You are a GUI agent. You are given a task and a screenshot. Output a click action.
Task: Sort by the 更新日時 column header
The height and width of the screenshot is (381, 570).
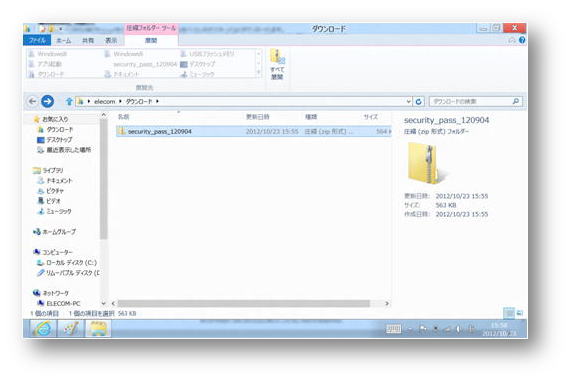(257, 117)
